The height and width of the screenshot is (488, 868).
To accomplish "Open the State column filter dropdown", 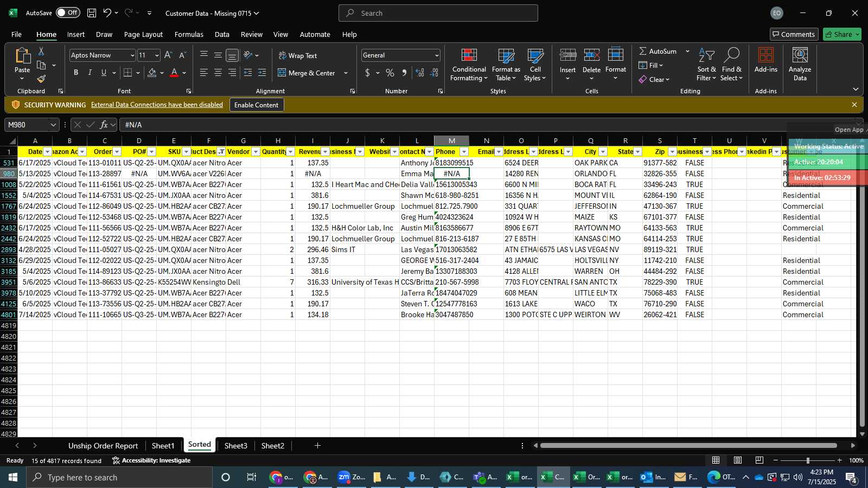I will click(637, 152).
